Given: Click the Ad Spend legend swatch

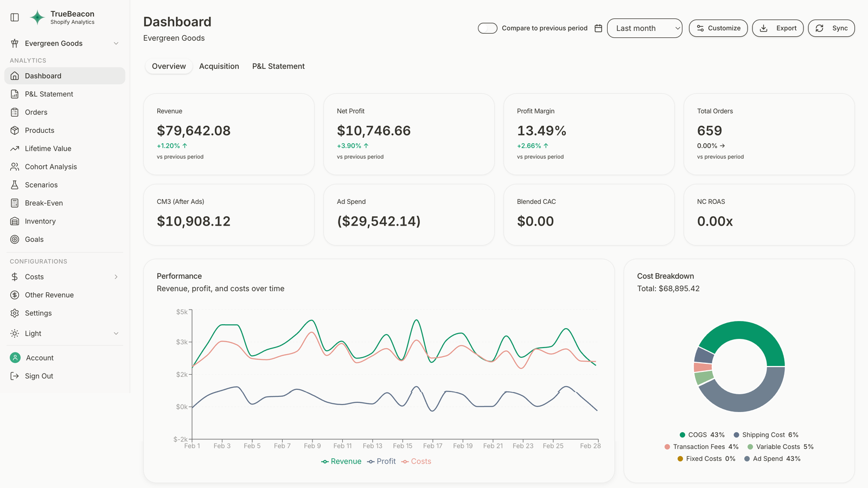Looking at the screenshot, I should pyautogui.click(x=747, y=459).
